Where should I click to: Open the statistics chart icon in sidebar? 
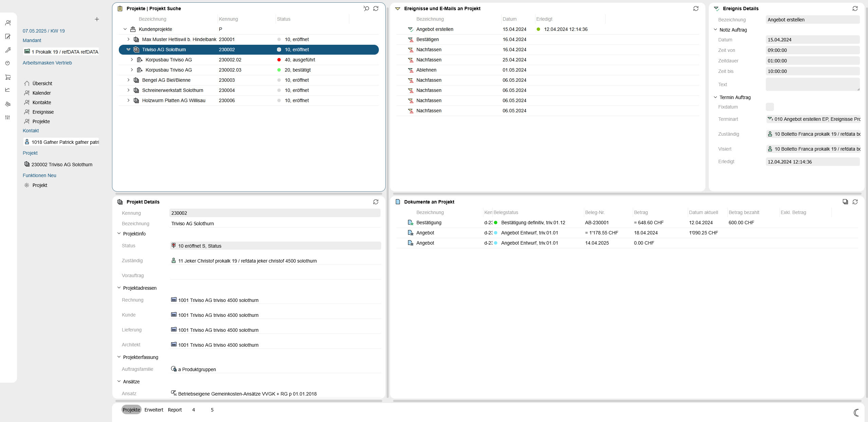click(8, 90)
